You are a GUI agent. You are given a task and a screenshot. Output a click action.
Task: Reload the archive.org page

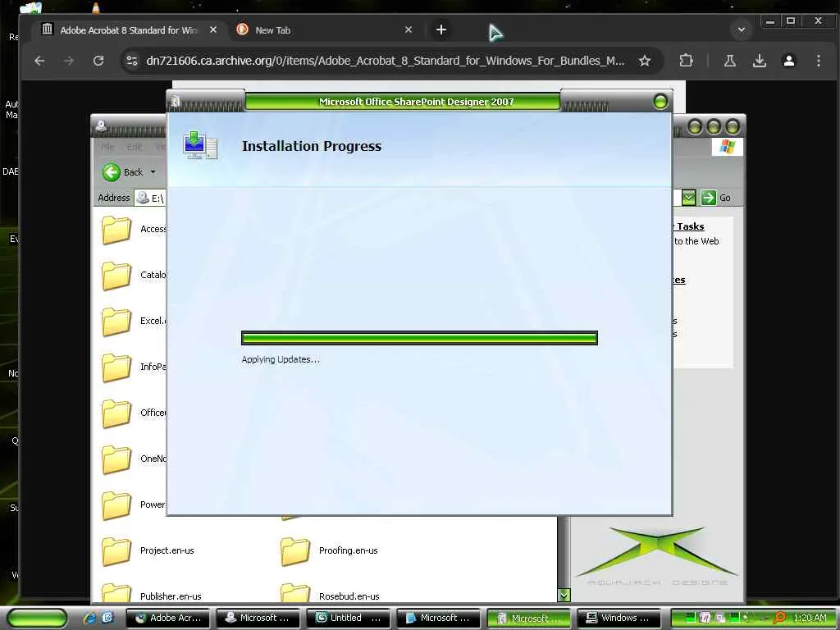pyautogui.click(x=98, y=61)
